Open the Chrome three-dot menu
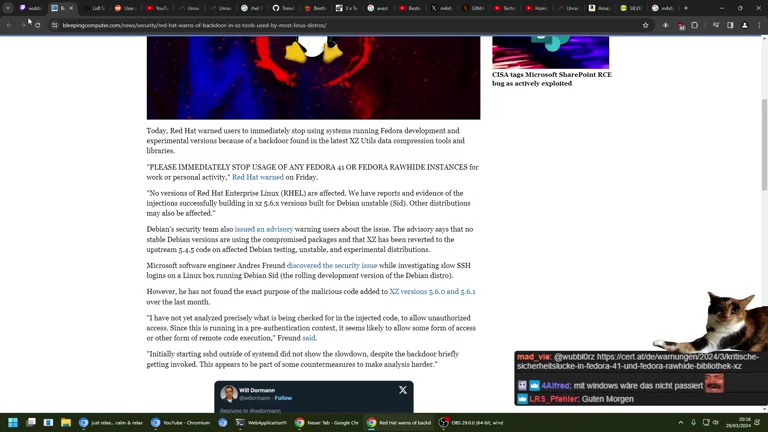 pyautogui.click(x=758, y=25)
